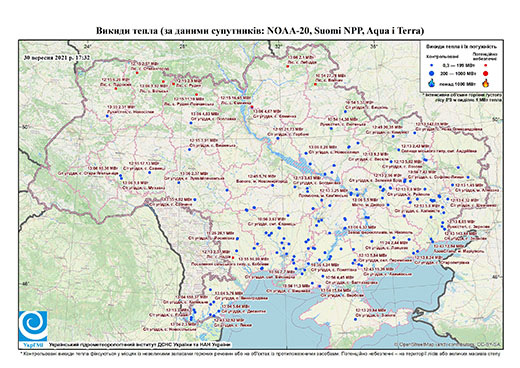Image resolution: width=520 pixels, height=368 pixels.
Task: Click the institute name caption next to logo
Action: 140,344
